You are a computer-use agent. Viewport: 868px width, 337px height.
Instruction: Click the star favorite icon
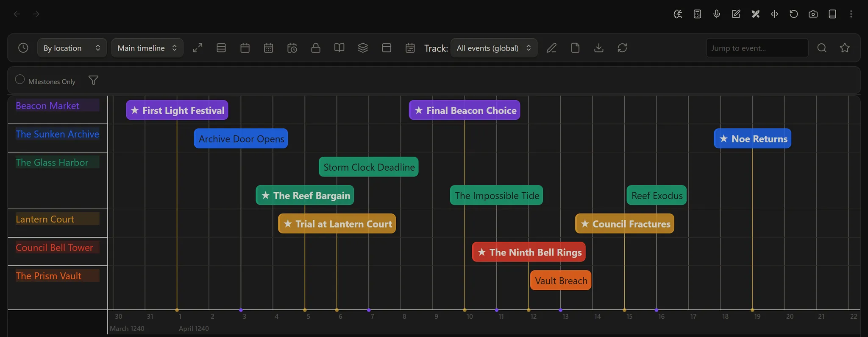[x=845, y=48]
